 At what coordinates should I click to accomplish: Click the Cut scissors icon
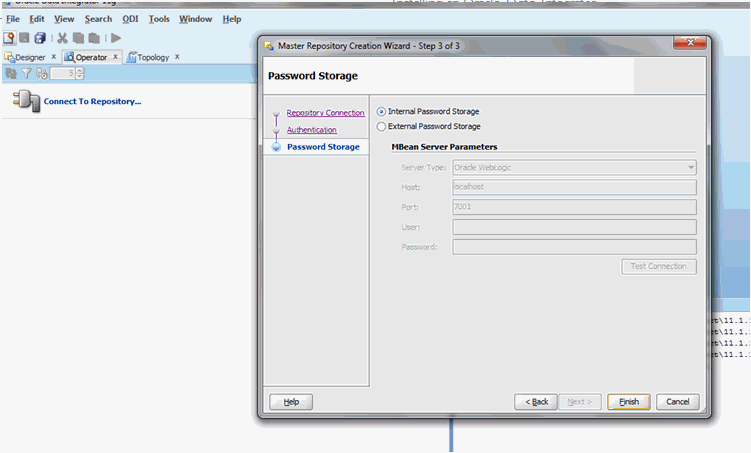click(x=62, y=38)
